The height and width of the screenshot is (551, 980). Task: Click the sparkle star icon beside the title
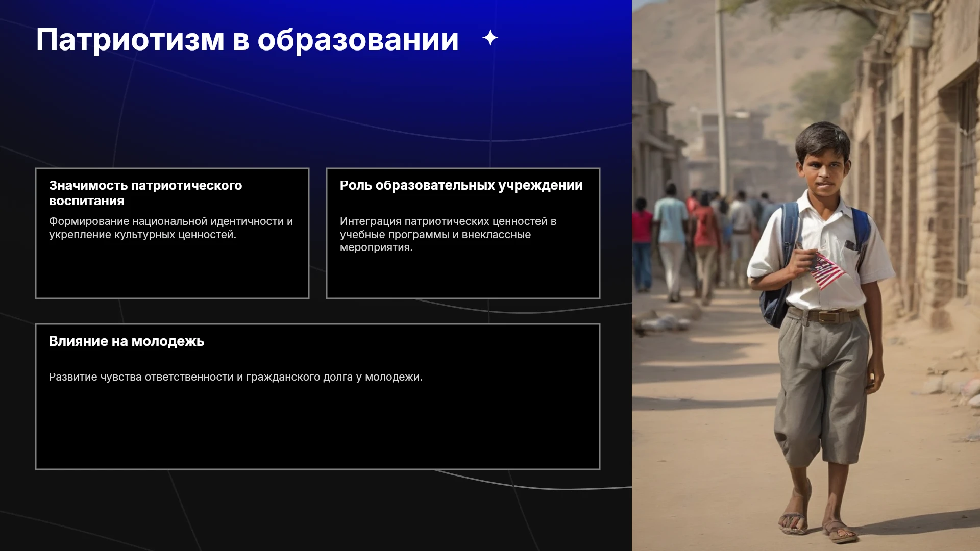point(490,38)
